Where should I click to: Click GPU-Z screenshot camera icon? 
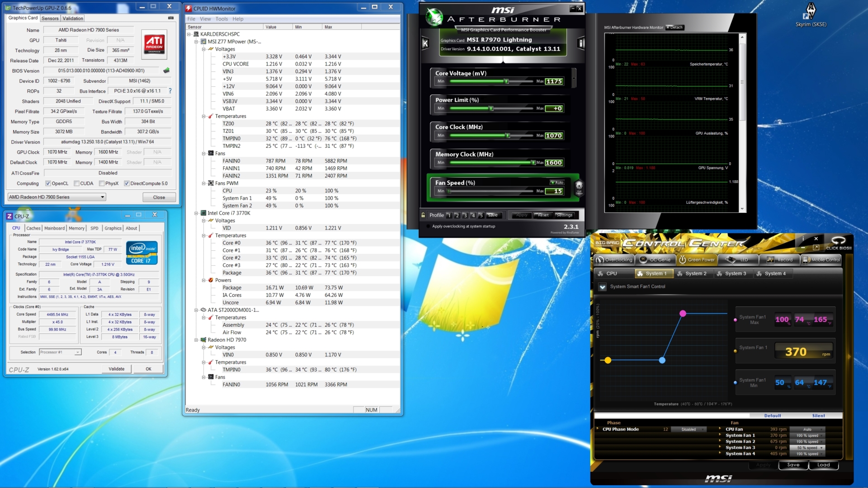(171, 18)
